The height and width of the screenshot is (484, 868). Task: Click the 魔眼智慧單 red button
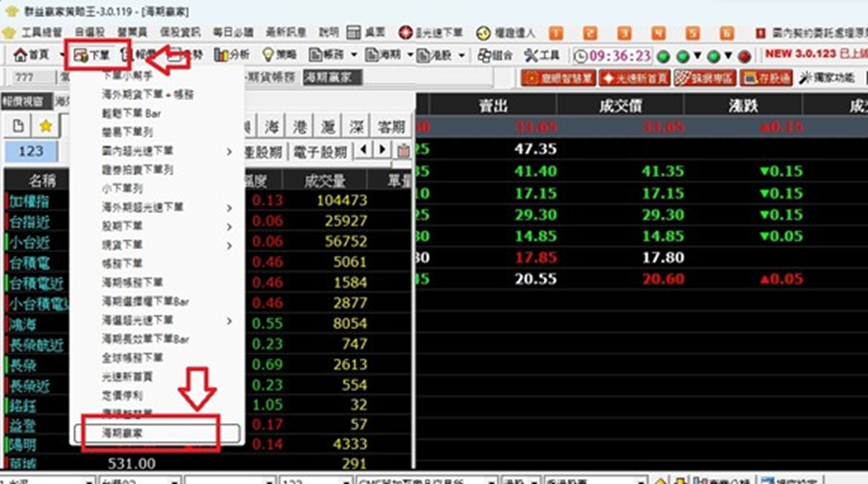pyautogui.click(x=559, y=78)
